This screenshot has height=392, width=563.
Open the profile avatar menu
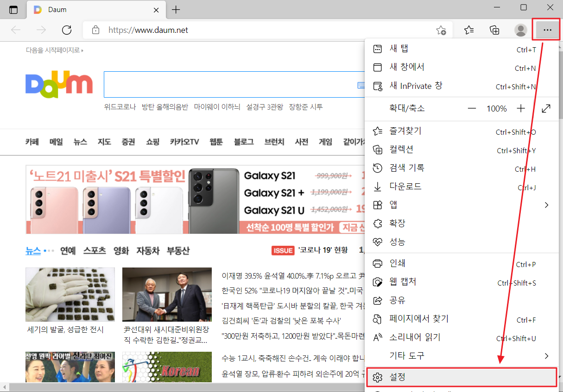(x=521, y=30)
